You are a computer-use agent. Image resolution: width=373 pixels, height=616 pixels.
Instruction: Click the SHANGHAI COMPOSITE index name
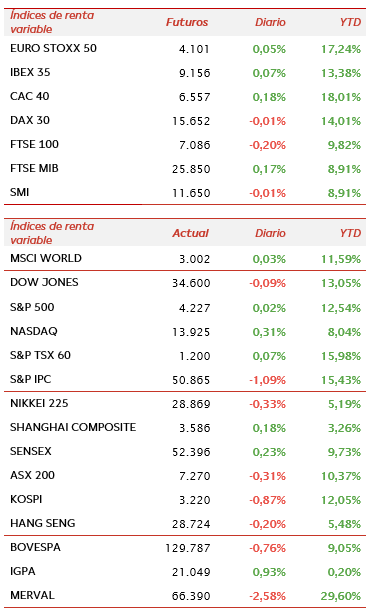coord(73,427)
